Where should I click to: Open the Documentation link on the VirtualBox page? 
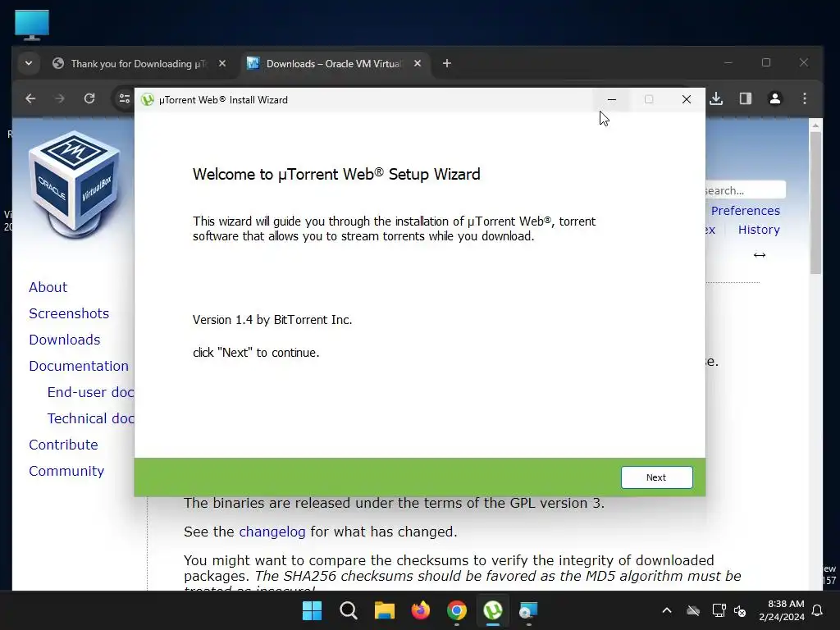point(79,366)
